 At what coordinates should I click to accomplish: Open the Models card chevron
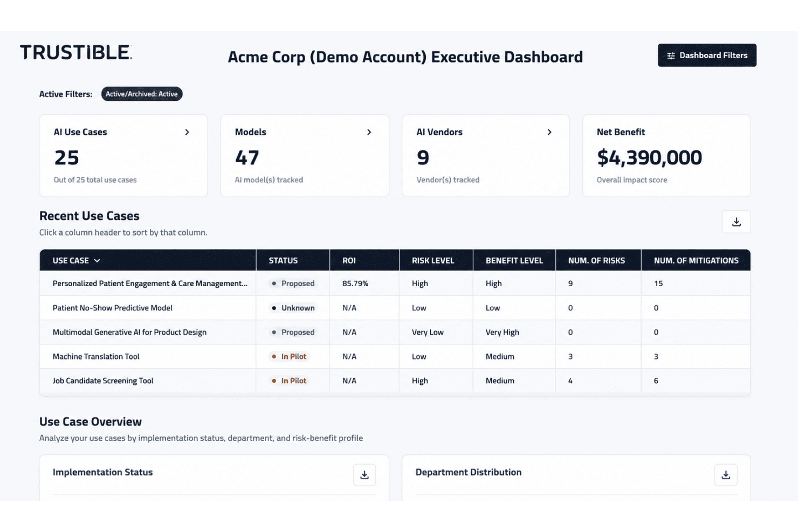(369, 132)
